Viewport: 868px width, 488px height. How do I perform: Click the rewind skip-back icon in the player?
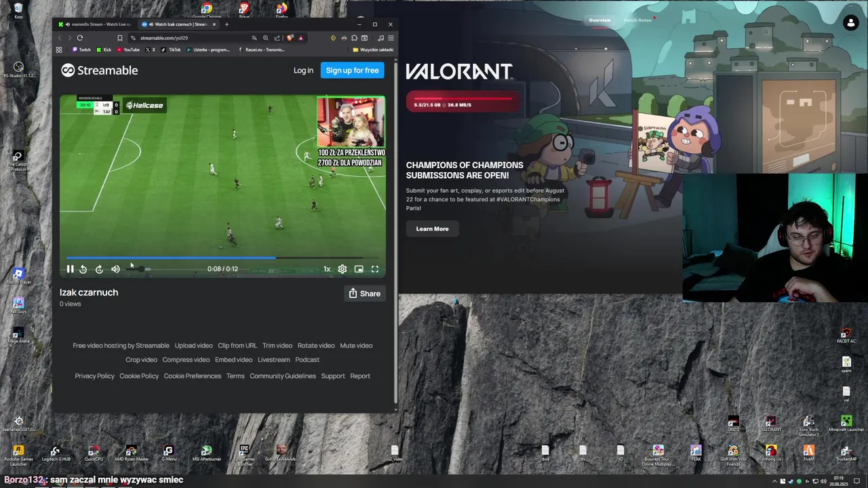[83, 269]
